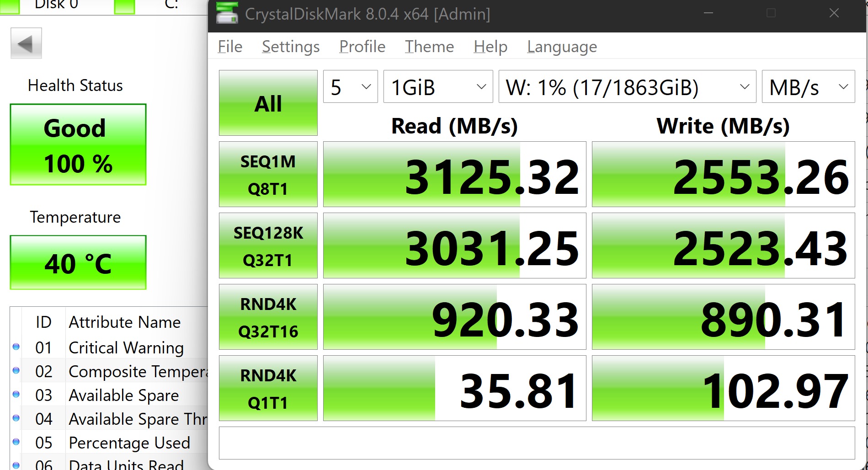Click the blue dot beside Composite Temperature

(16, 371)
